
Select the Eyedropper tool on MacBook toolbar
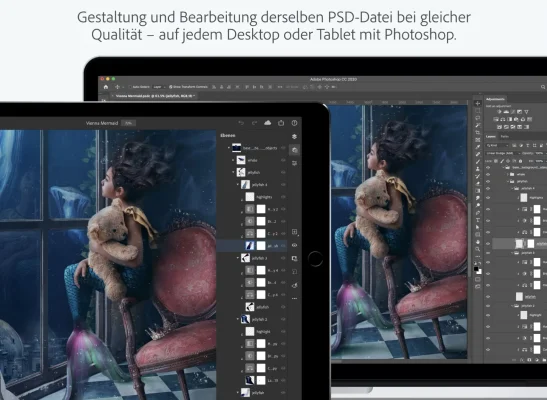(x=478, y=147)
